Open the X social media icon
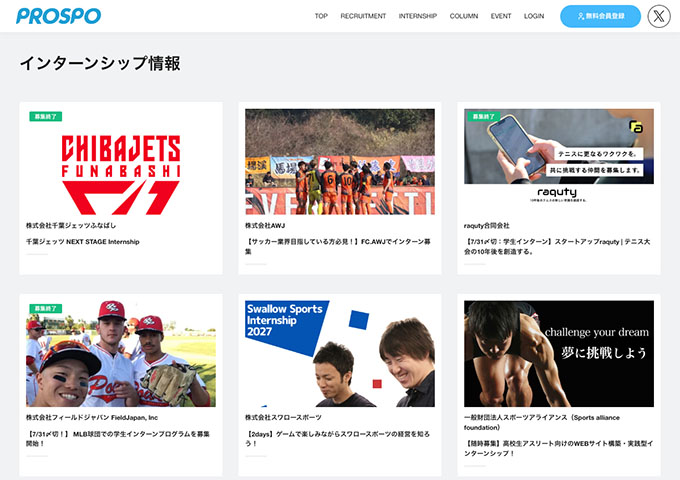680x480 pixels. click(659, 16)
